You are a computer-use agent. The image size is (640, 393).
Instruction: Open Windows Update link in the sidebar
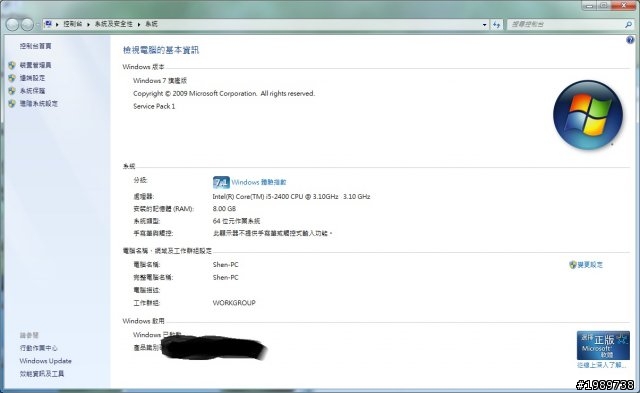[45, 361]
